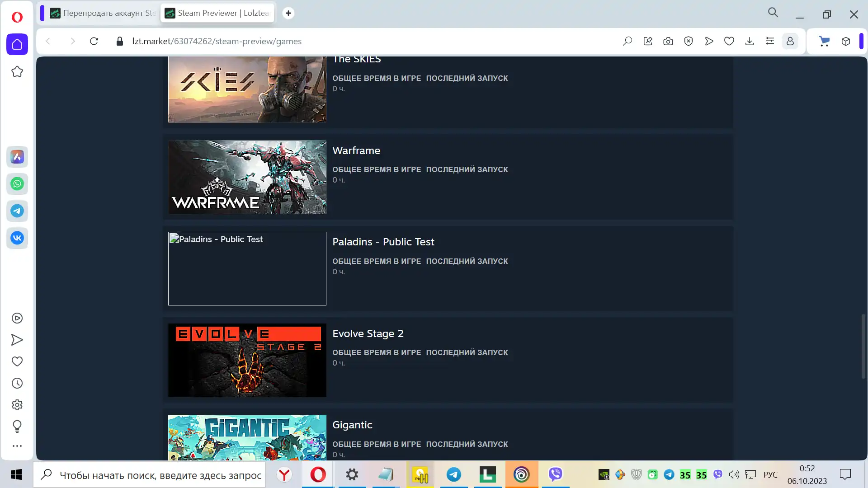The image size is (868, 488).
Task: Open Gigantic game banner image
Action: [247, 437]
